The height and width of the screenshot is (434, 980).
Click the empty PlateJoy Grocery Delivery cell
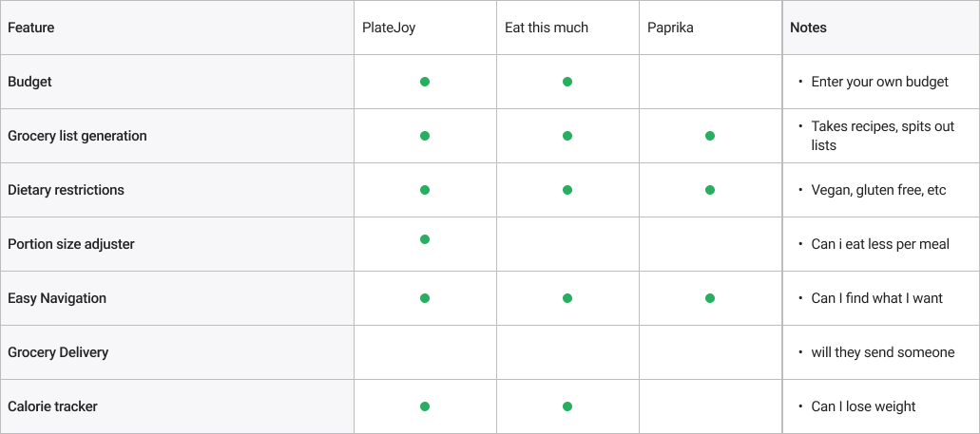pyautogui.click(x=426, y=353)
